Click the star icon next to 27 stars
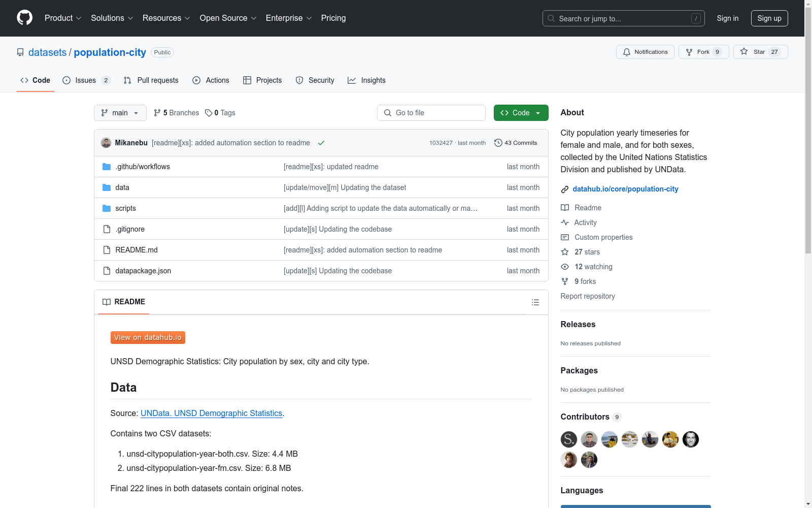 [x=565, y=252]
